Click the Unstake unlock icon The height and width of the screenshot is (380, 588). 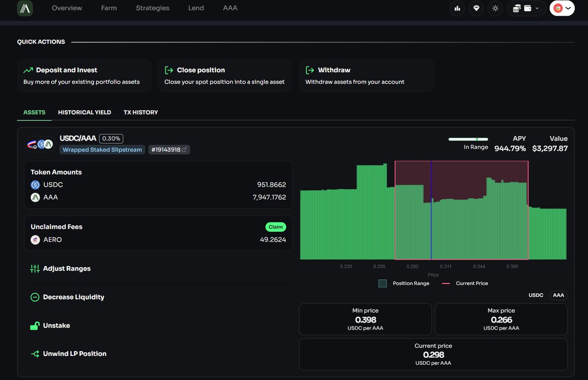(35, 326)
